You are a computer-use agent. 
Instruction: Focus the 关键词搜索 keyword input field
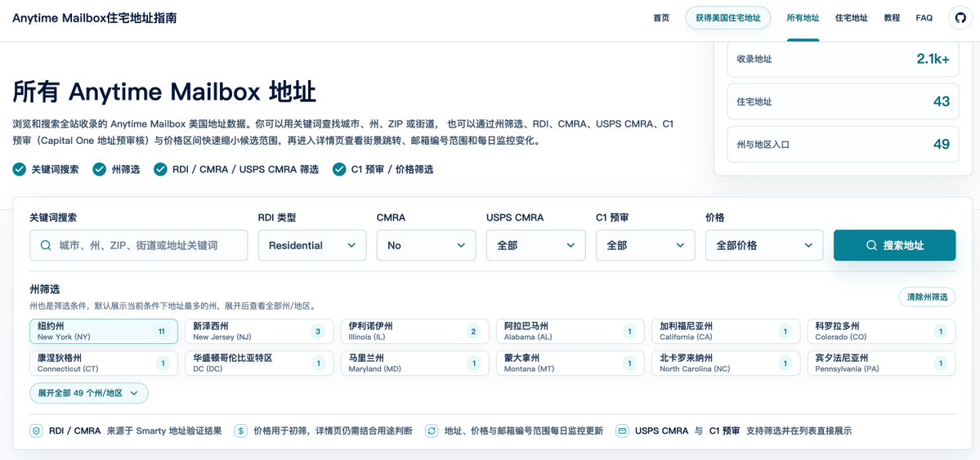139,246
